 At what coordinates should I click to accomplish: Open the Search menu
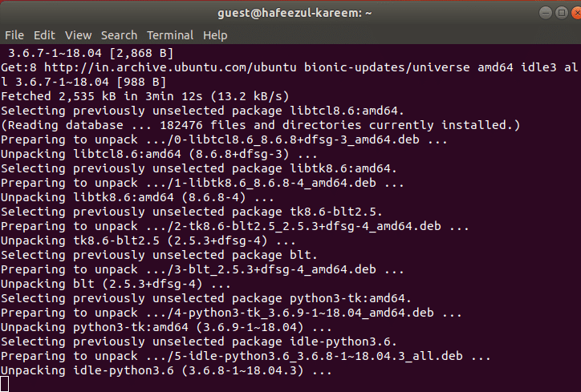[119, 35]
